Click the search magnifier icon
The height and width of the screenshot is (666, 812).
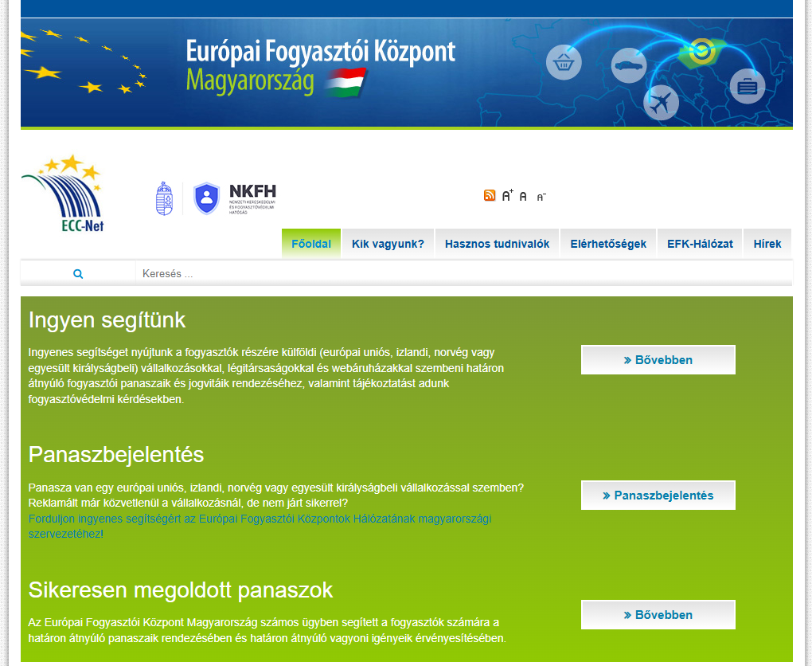78,274
